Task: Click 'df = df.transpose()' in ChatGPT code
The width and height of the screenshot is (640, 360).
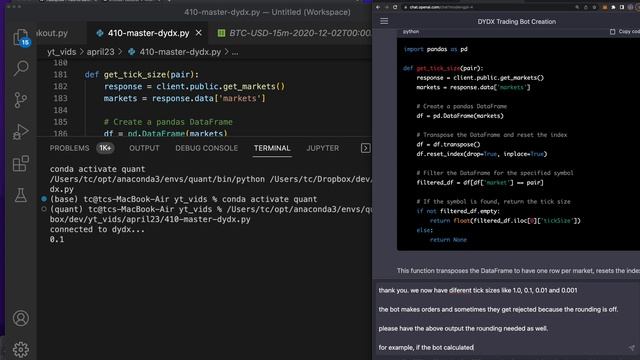Action: [448, 144]
